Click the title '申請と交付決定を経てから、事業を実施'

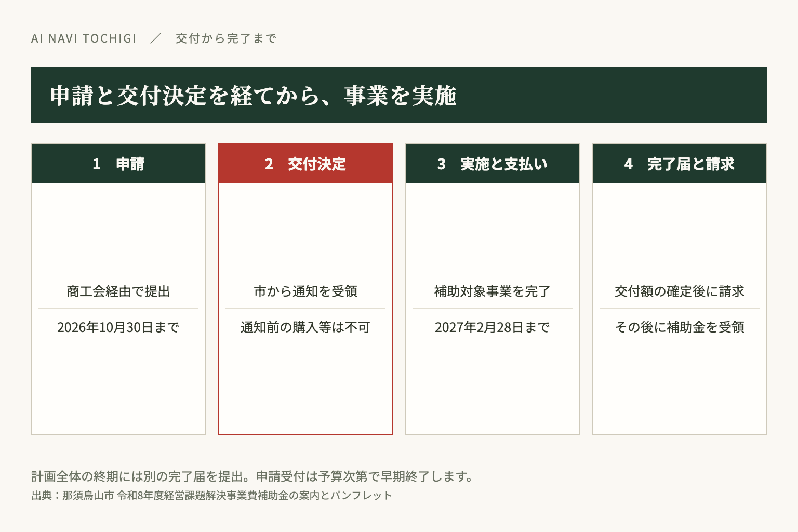click(254, 96)
